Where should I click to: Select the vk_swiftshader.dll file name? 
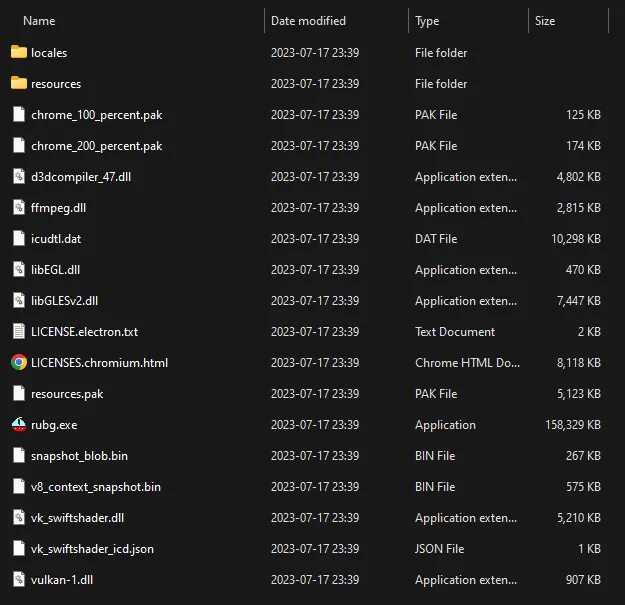click(x=77, y=518)
